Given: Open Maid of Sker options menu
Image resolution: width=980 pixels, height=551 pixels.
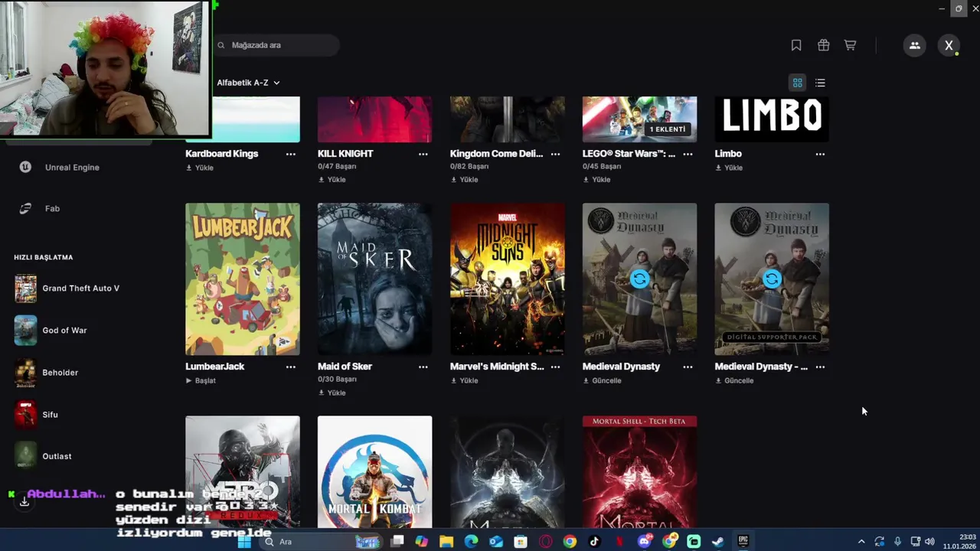Looking at the screenshot, I should (423, 367).
